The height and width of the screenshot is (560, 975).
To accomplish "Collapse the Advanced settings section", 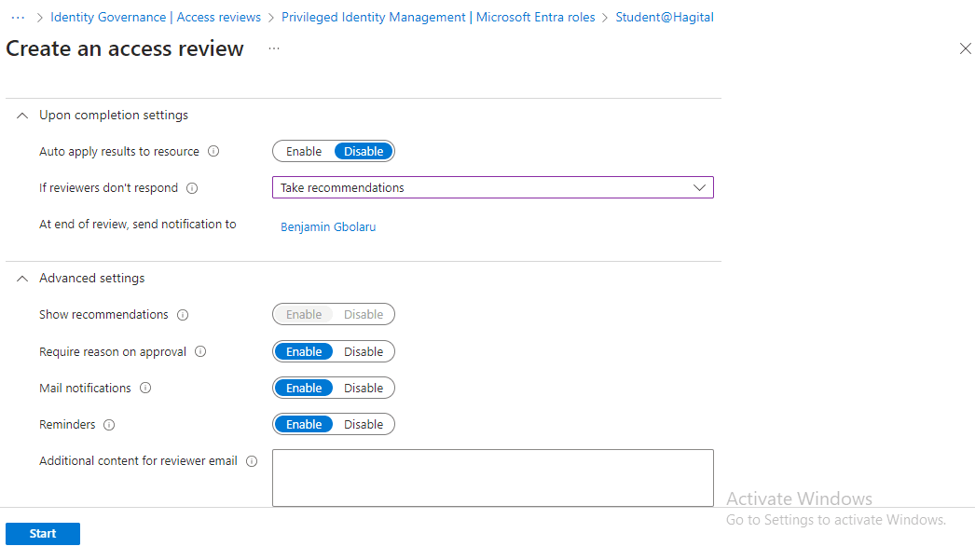I will click(x=23, y=279).
